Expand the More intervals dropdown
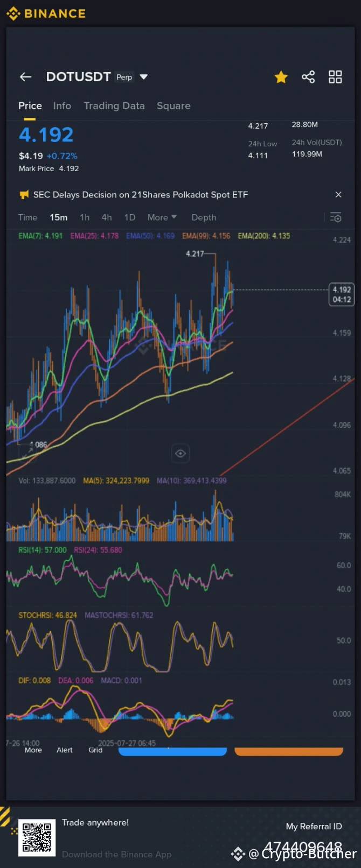 [x=162, y=217]
